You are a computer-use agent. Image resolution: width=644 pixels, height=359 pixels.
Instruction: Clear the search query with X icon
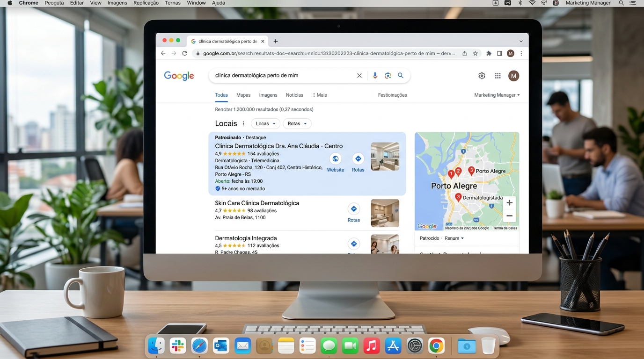coord(359,75)
